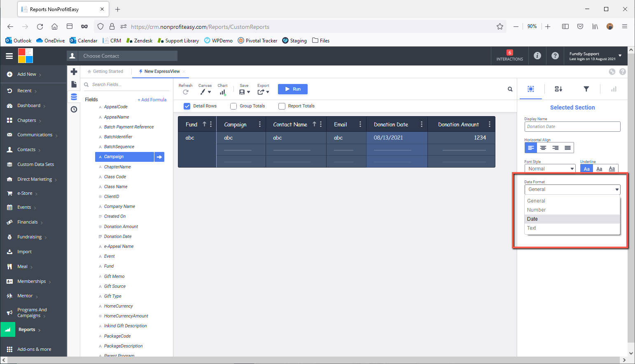Click the Refresh report icon
This screenshot has width=635, height=364.
(x=186, y=92)
